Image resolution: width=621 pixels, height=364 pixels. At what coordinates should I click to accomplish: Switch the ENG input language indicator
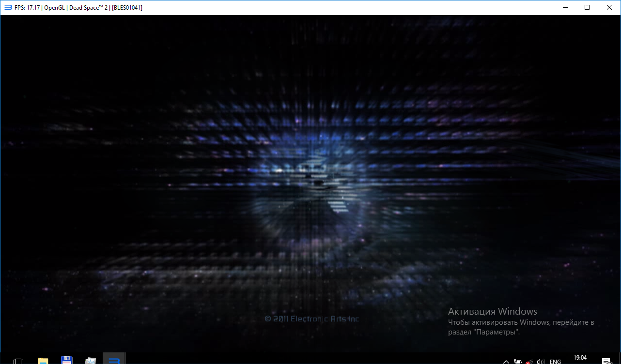click(555, 361)
